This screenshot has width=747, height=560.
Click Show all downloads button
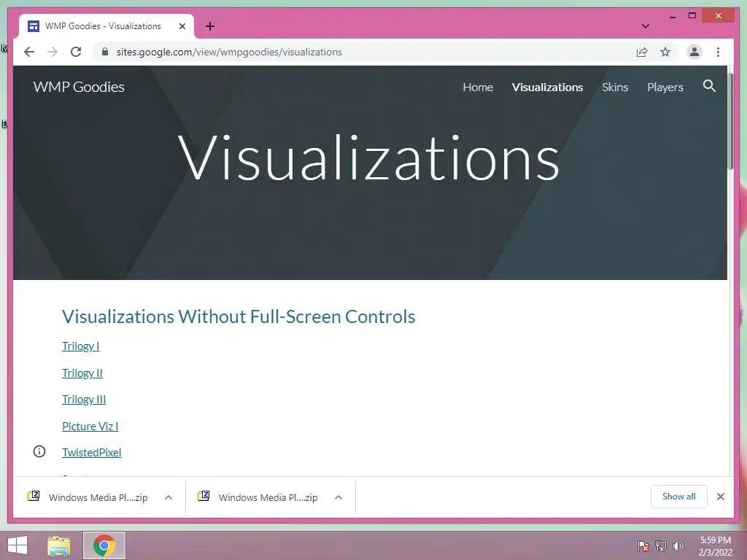pyautogui.click(x=679, y=496)
